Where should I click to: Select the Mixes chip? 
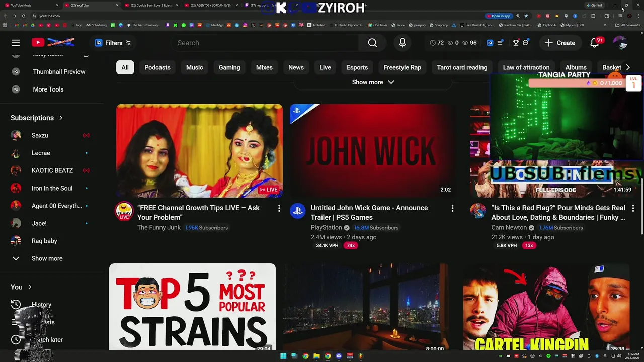pyautogui.click(x=264, y=67)
